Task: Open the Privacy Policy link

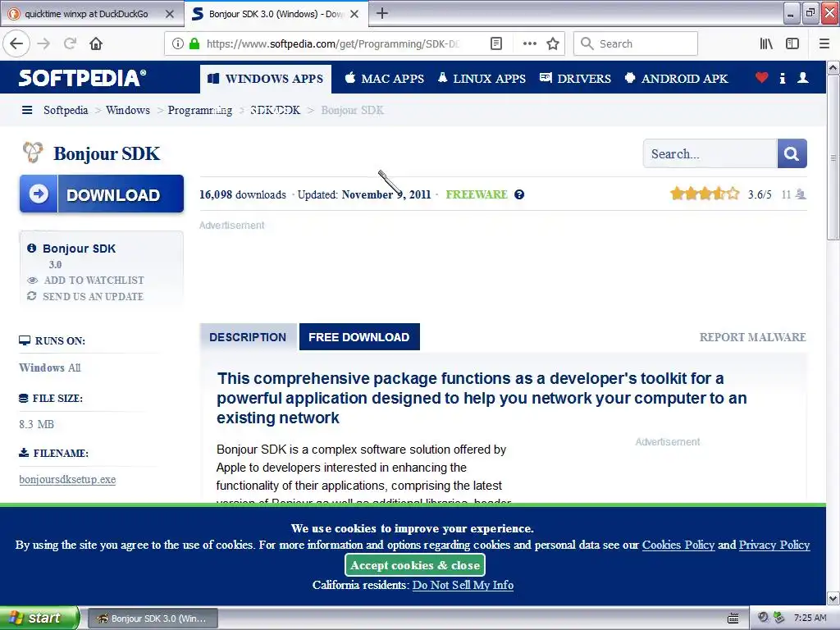Action: 774,545
